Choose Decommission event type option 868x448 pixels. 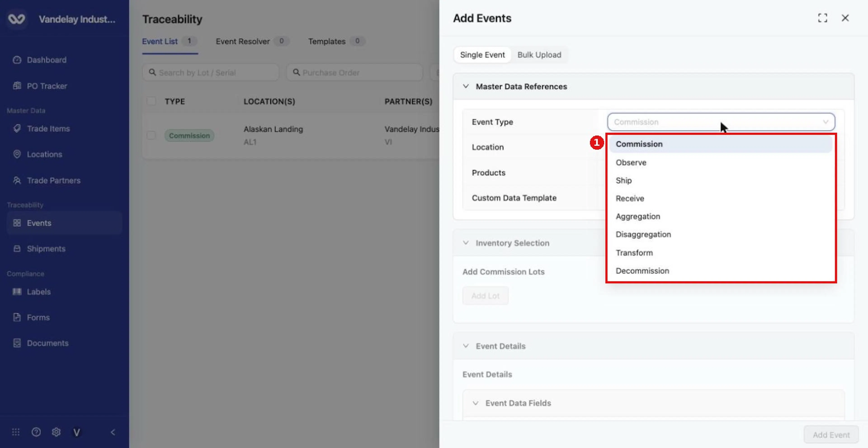pos(721,271)
